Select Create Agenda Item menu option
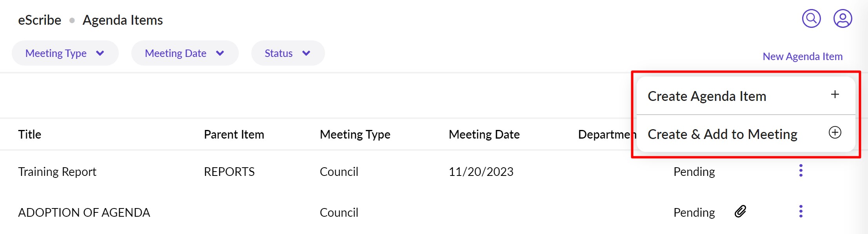 point(707,96)
